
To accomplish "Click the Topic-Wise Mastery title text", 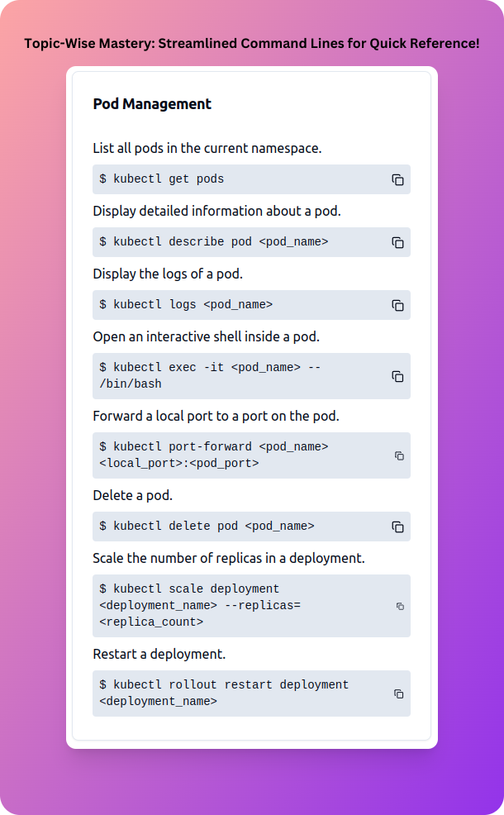I will pos(251,43).
